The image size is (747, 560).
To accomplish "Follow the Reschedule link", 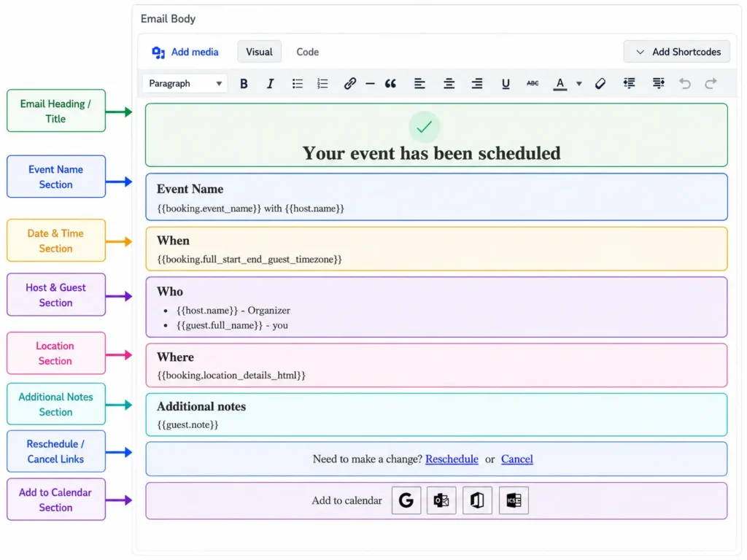I will tap(452, 459).
